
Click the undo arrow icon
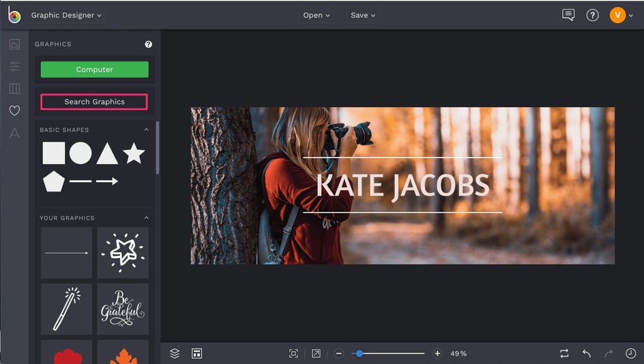pyautogui.click(x=587, y=353)
